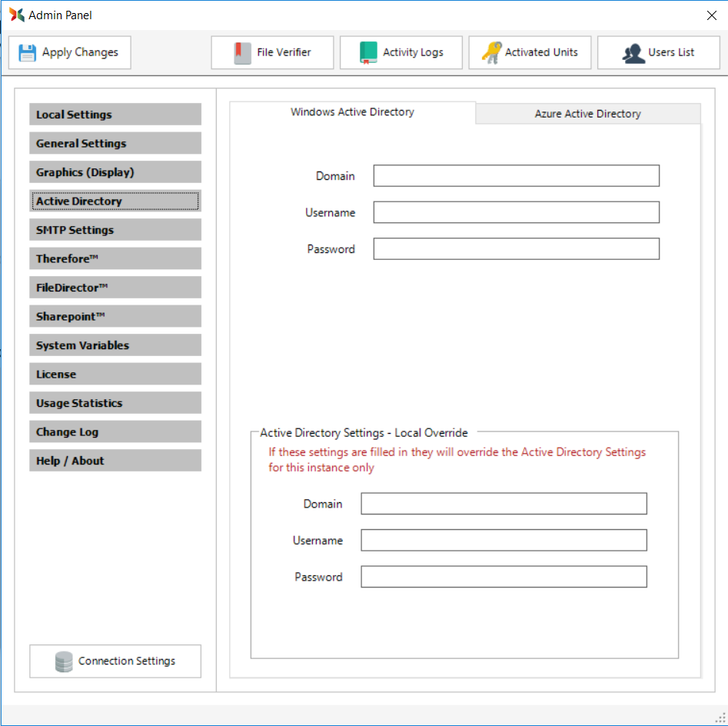
Task: Focus the top Password text box
Action: (516, 249)
